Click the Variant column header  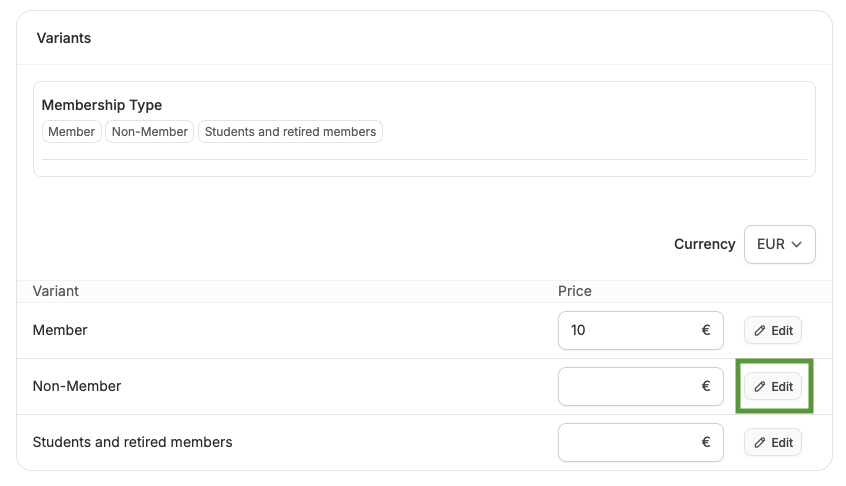click(56, 291)
